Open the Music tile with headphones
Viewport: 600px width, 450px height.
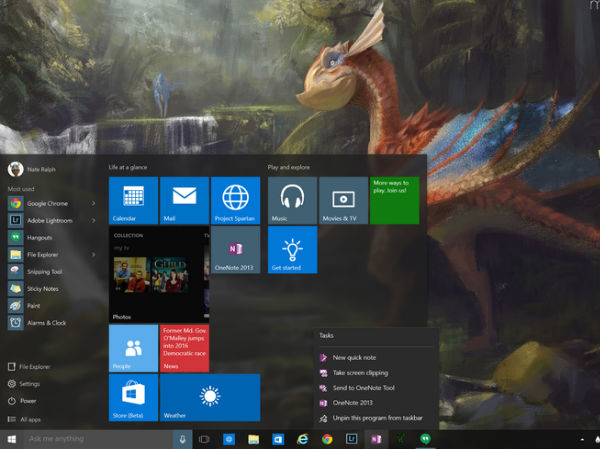pyautogui.click(x=292, y=199)
